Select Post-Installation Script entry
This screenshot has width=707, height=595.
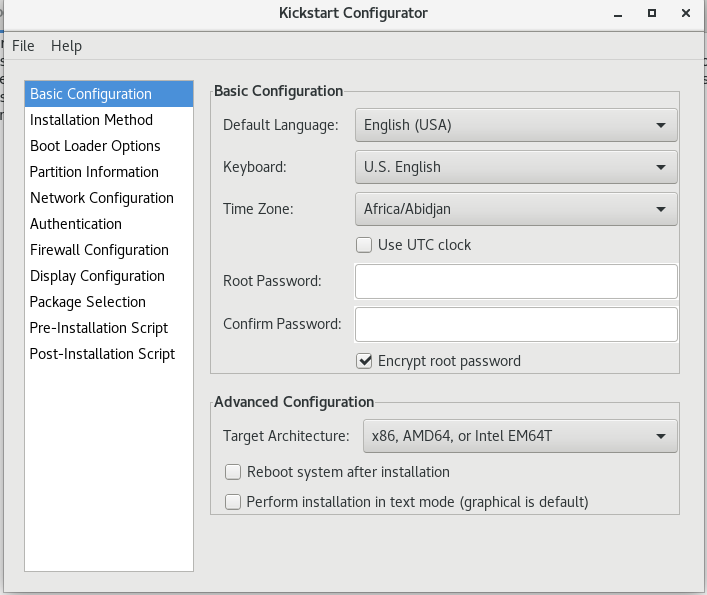(x=102, y=354)
